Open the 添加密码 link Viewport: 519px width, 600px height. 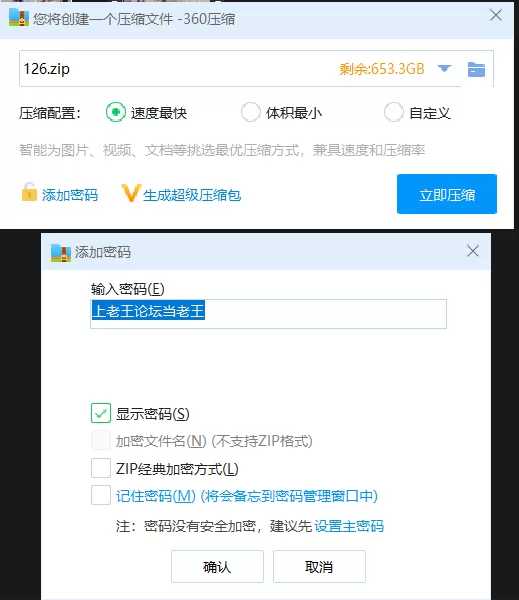click(x=70, y=195)
